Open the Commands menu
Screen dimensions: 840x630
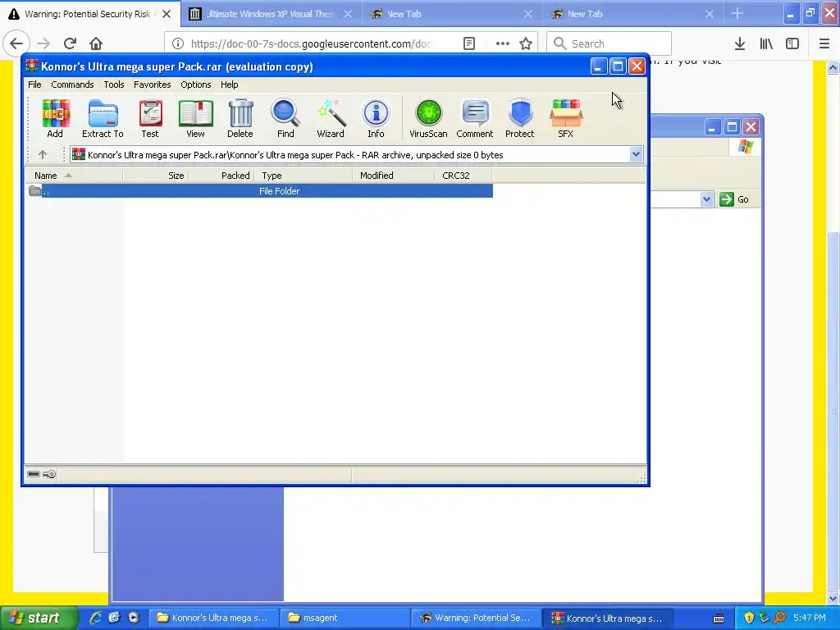(x=72, y=84)
